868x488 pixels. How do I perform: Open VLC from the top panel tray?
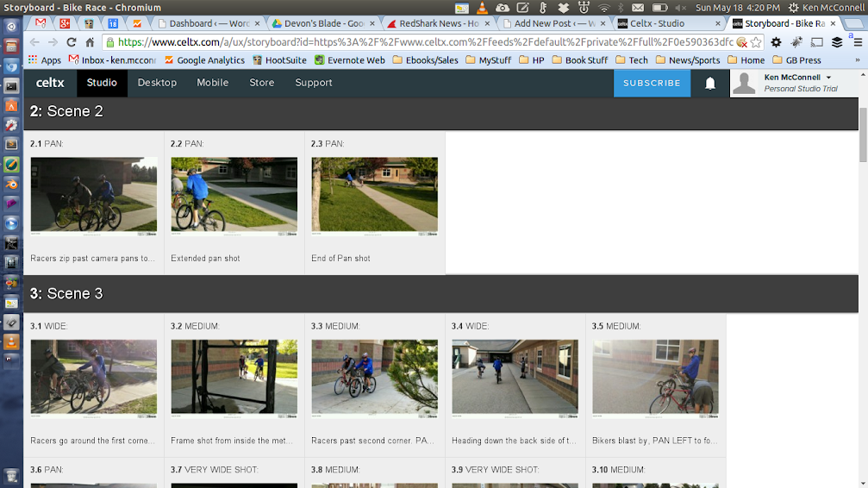(x=482, y=7)
